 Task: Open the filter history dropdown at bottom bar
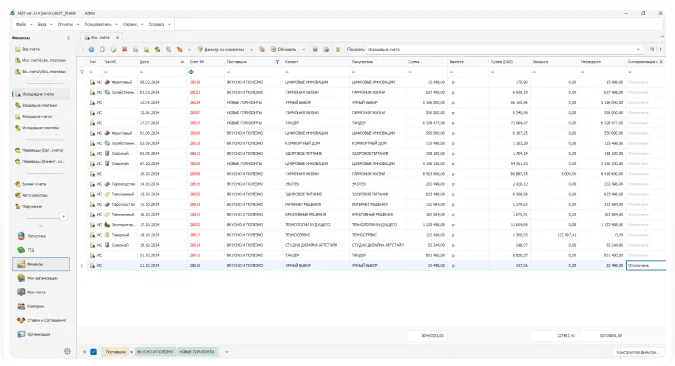click(x=227, y=352)
